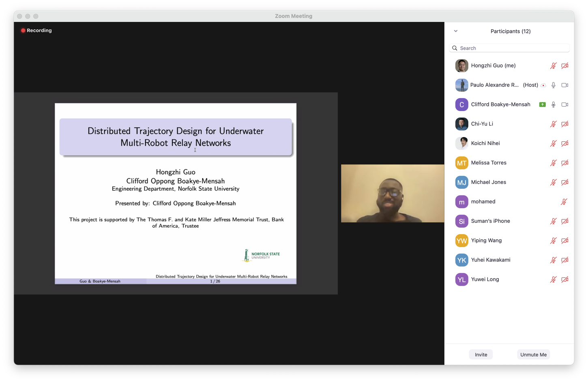Click the host's video camera icon

pyautogui.click(x=564, y=85)
